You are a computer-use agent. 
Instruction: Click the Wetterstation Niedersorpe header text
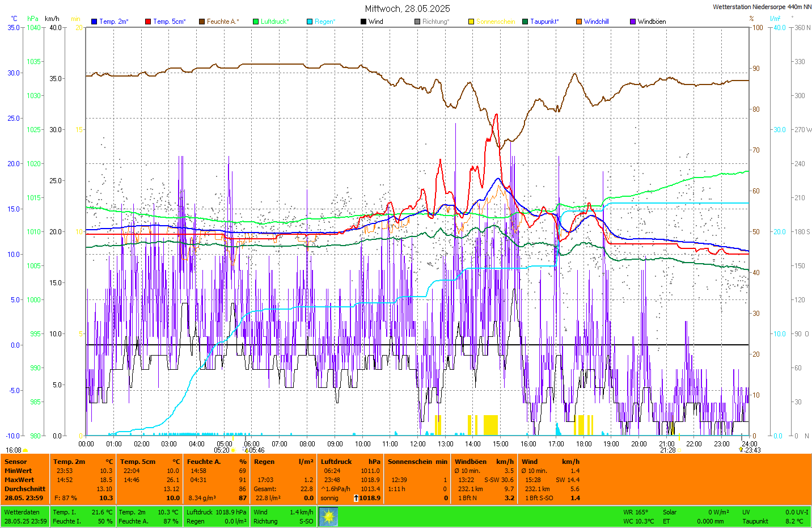point(762,7)
